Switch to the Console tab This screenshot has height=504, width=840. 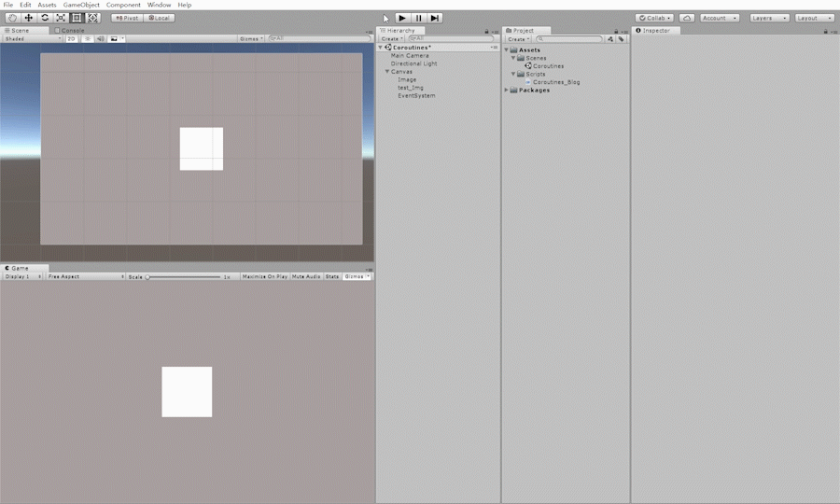tap(70, 31)
